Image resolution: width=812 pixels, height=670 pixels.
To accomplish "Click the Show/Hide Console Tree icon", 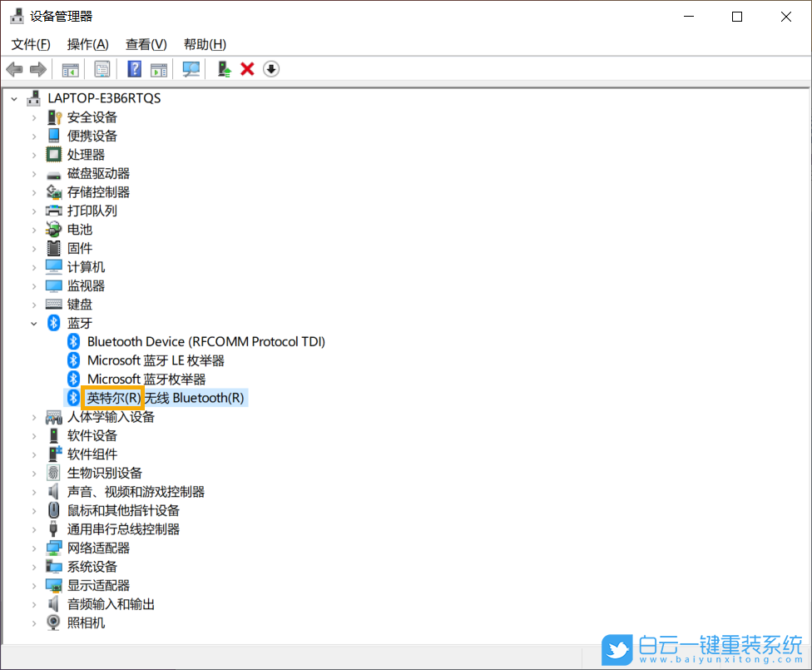I will point(70,69).
